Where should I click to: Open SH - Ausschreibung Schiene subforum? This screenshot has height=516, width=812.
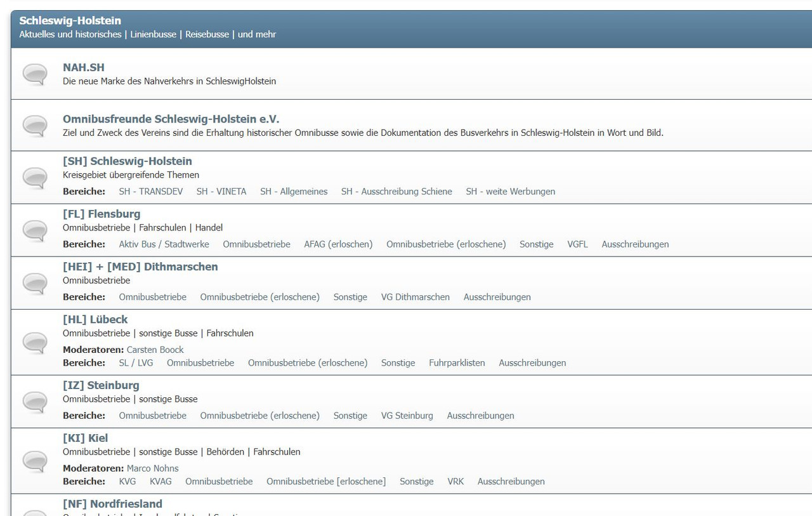pos(396,191)
